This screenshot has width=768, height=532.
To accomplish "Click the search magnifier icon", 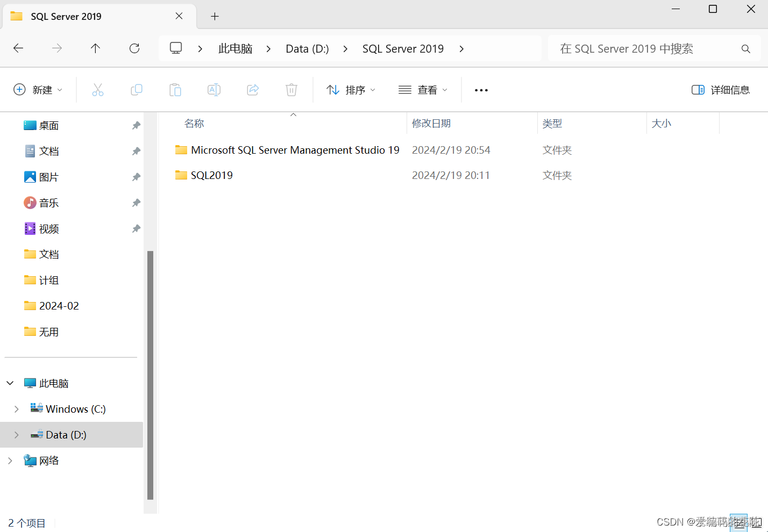I will [746, 49].
